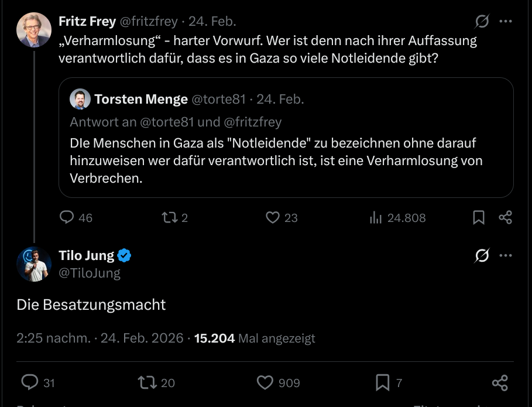Screen dimensions: 532x407
Task: View analytics for Fritz Frey's post
Action: (x=376, y=218)
